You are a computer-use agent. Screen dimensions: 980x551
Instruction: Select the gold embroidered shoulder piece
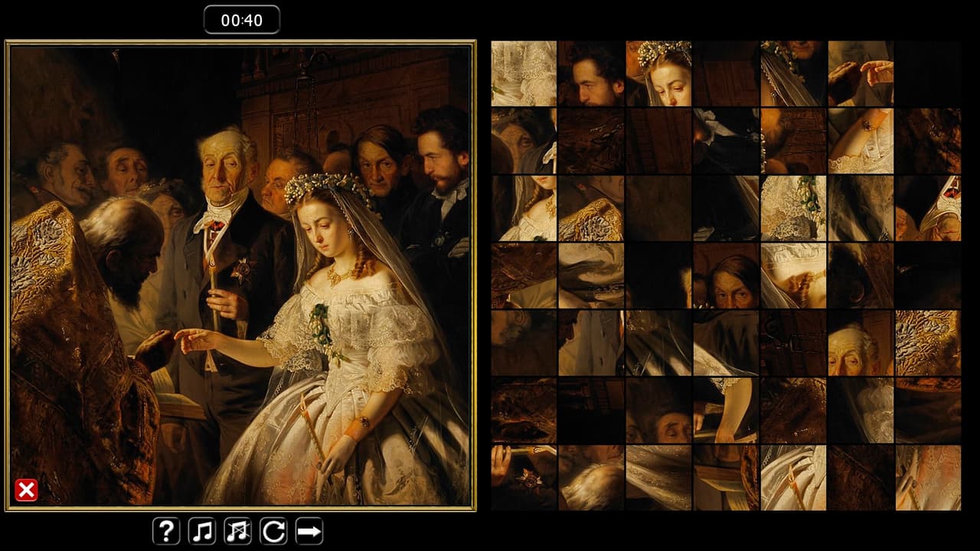click(592, 208)
